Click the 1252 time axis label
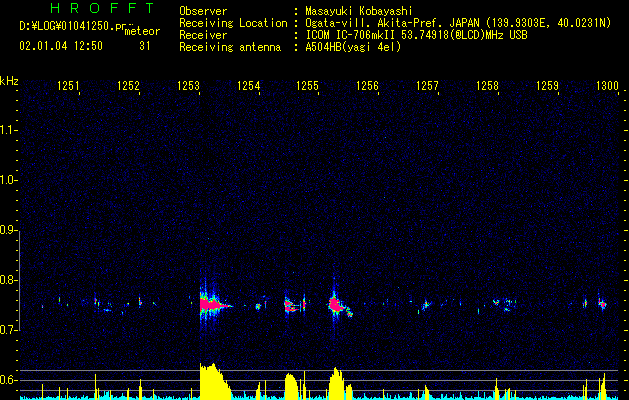 (x=128, y=85)
